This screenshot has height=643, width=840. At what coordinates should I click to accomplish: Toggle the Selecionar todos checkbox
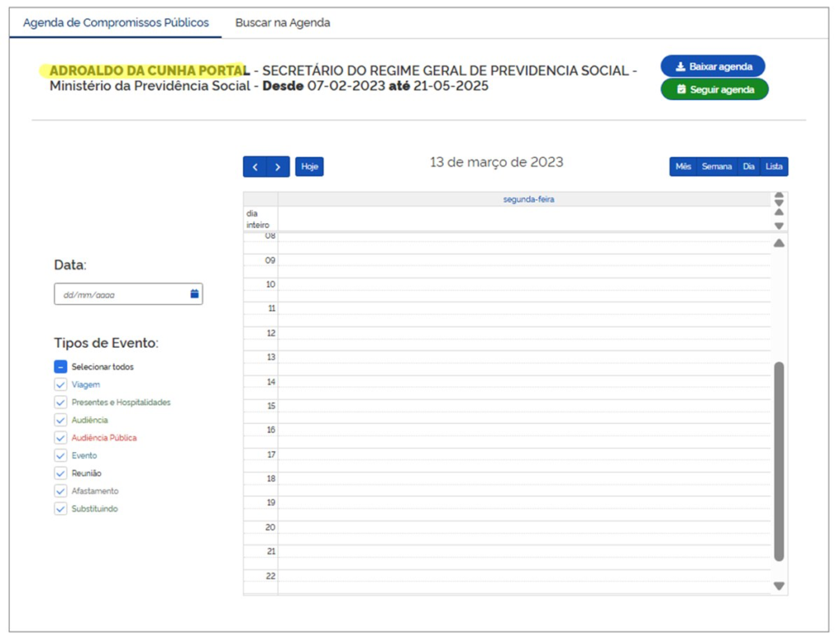click(61, 367)
